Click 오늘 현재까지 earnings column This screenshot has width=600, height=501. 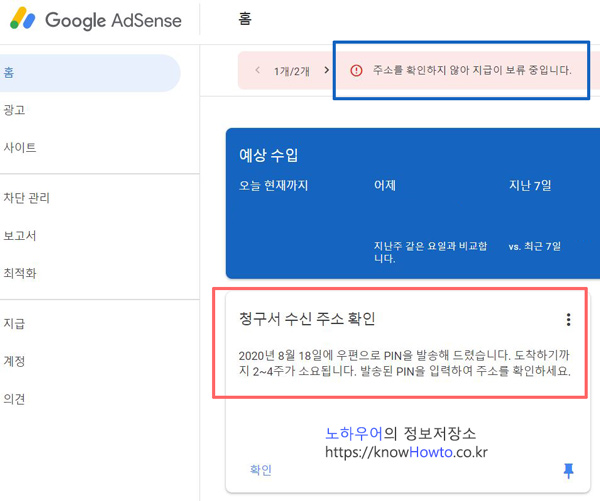point(274,186)
